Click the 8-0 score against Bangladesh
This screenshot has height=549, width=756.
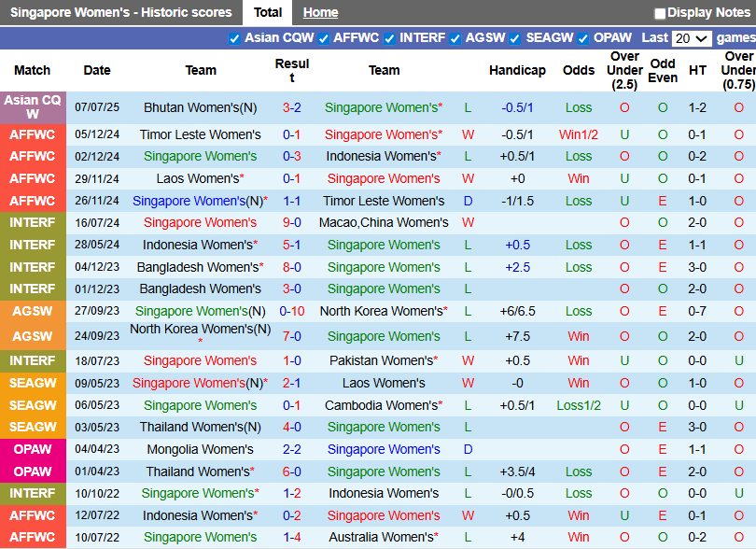(x=292, y=267)
